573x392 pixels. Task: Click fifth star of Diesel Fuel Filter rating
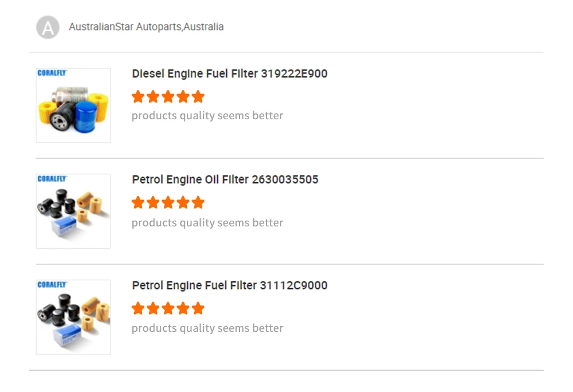pos(198,96)
